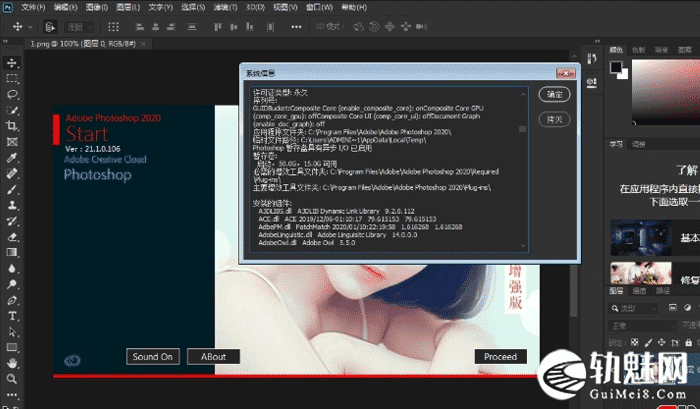Open the 3D(D) menu
This screenshot has height=409, width=700.
click(255, 7)
